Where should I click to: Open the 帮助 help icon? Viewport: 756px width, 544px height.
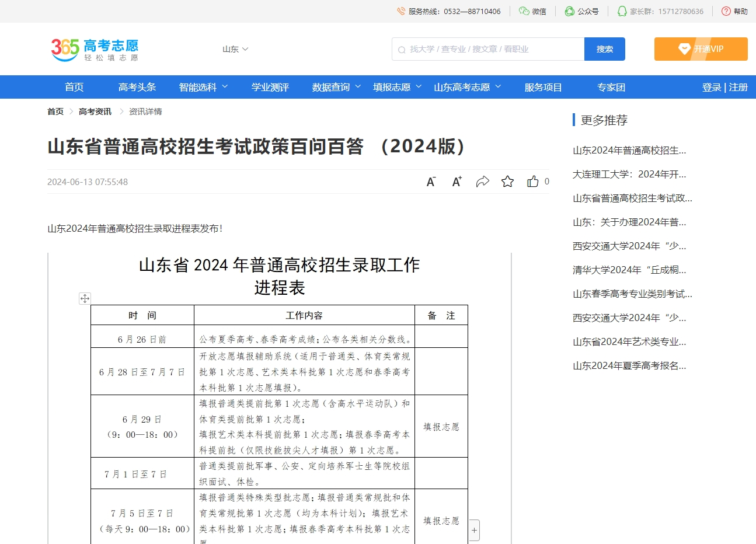(x=726, y=11)
